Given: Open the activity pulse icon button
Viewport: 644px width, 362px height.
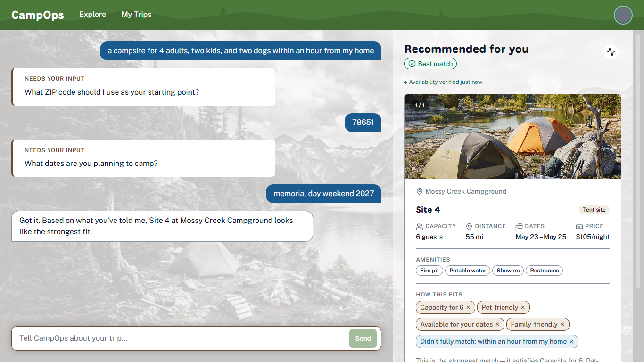Looking at the screenshot, I should 611,52.
